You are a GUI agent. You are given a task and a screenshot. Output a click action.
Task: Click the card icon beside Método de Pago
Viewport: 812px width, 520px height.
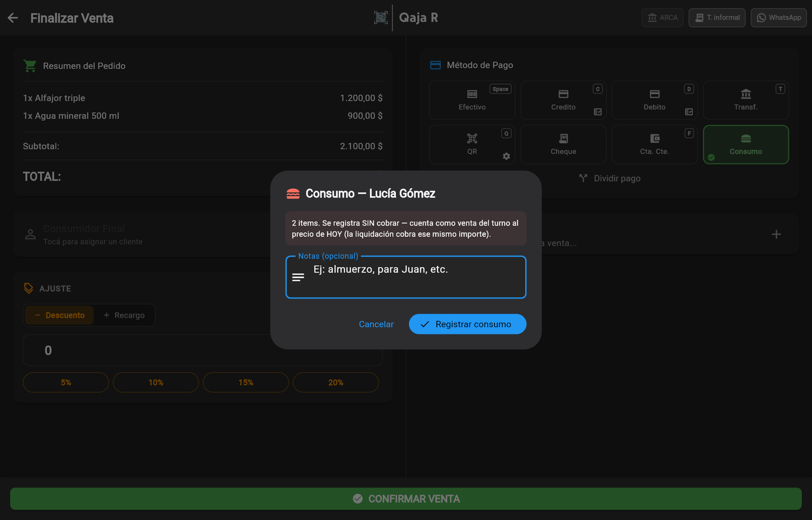click(x=435, y=65)
